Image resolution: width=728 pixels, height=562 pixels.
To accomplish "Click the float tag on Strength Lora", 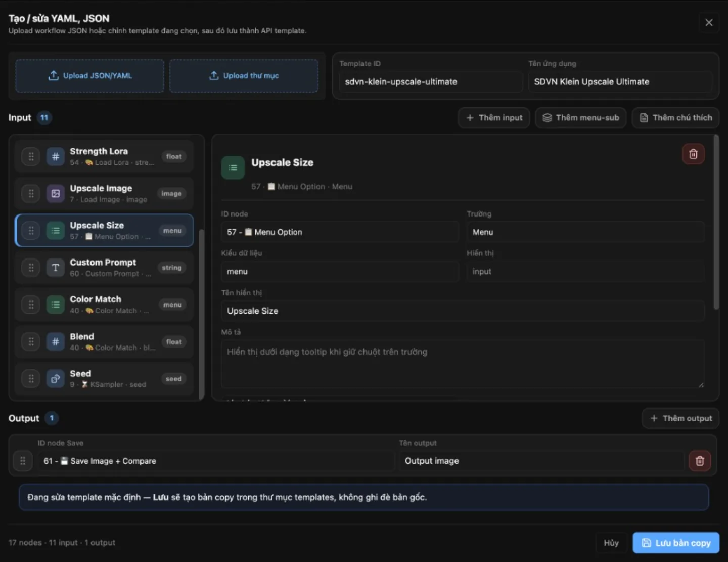I will coord(174,156).
